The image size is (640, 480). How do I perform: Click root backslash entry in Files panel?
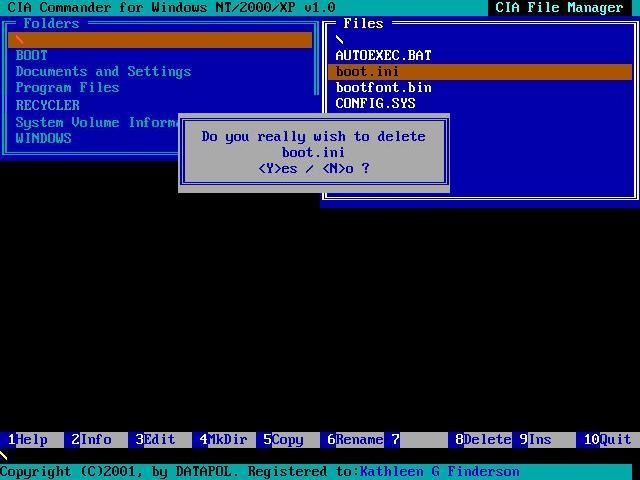click(340, 40)
